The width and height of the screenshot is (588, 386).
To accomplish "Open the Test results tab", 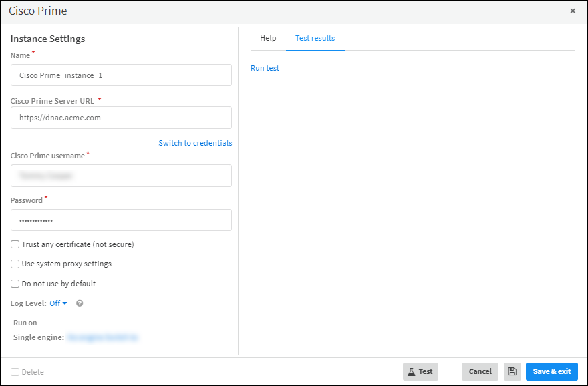I will pyautogui.click(x=315, y=38).
